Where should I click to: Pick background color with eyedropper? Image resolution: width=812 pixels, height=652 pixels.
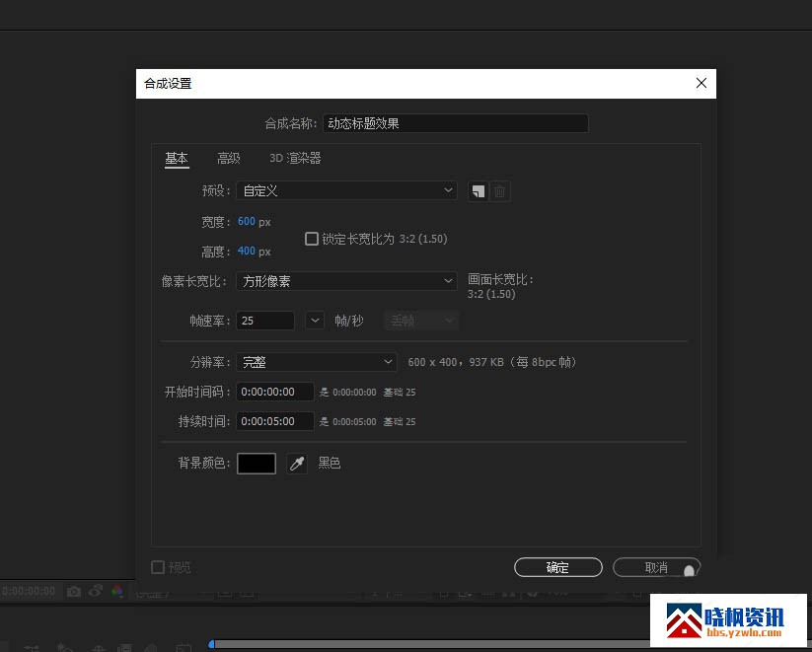tap(297, 463)
